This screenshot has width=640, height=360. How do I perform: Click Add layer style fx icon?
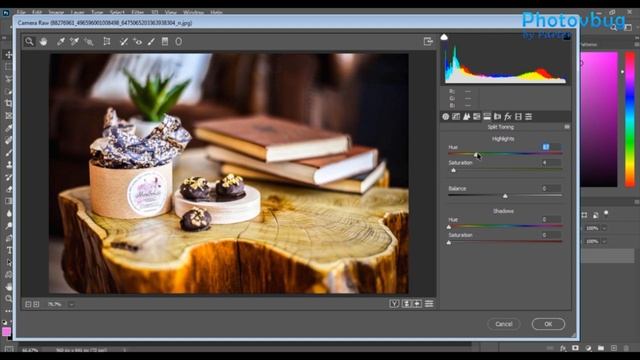(563, 348)
